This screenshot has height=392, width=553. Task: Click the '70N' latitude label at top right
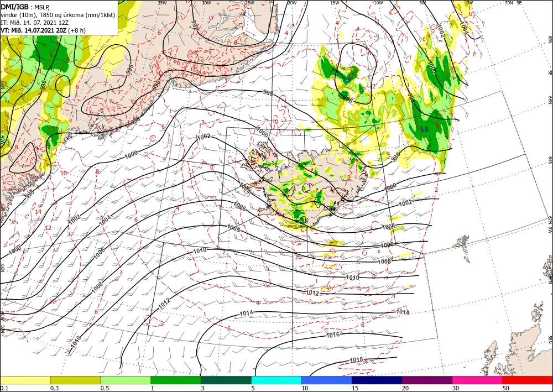(x=509, y=3)
